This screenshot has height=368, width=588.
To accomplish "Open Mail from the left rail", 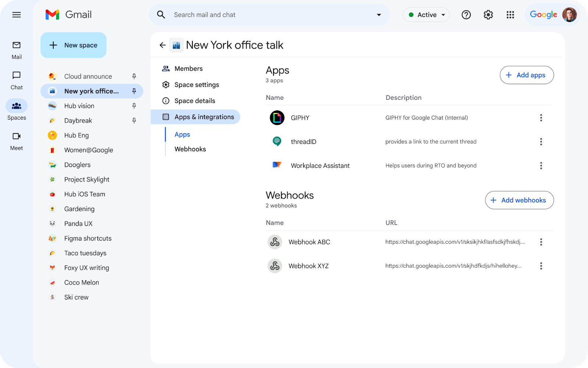I will (17, 50).
